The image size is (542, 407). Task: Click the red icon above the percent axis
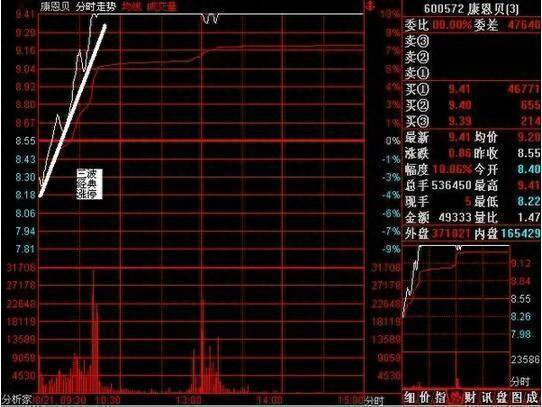point(371,6)
